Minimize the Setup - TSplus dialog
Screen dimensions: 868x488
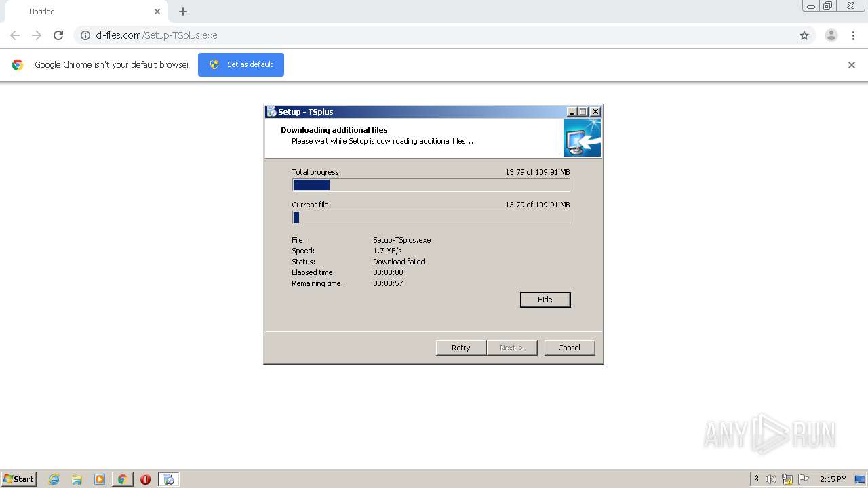pyautogui.click(x=572, y=112)
